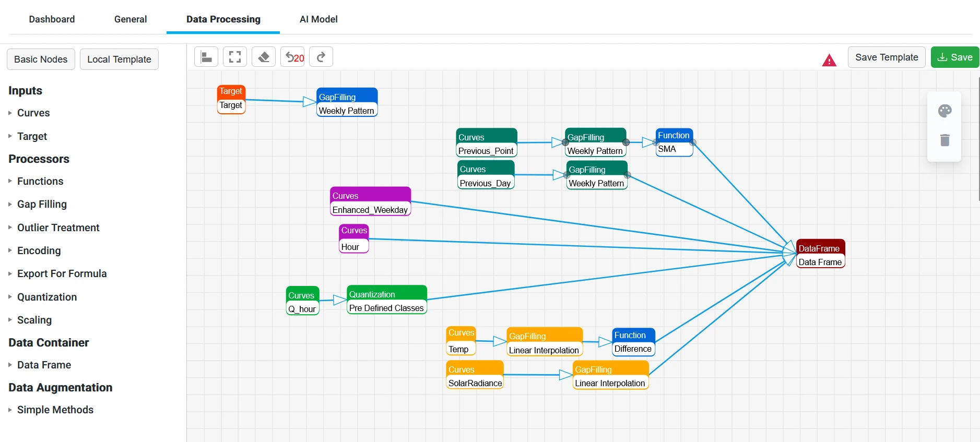The width and height of the screenshot is (980, 442).
Task: Select the Curves Previous_Point node
Action: [487, 142]
